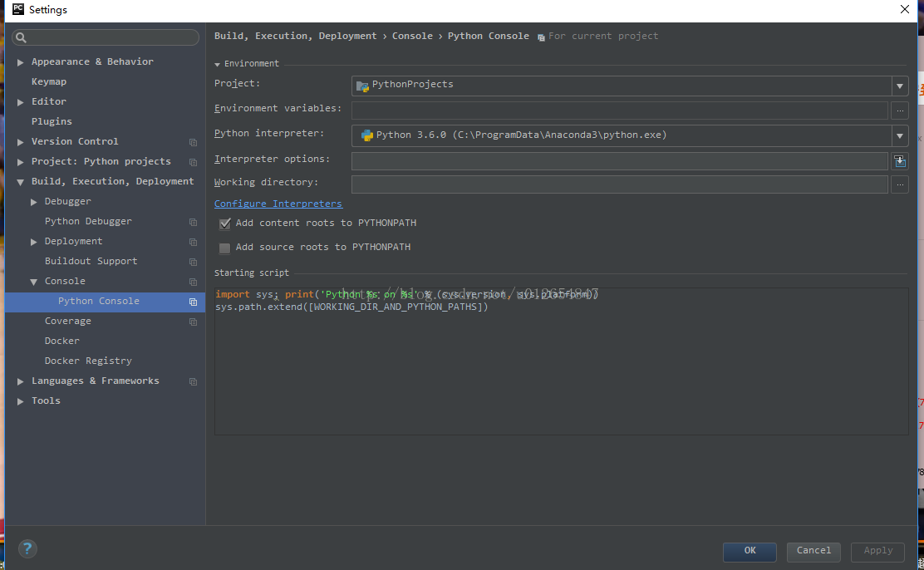Click the Apply button
The image size is (924, 570).
click(x=878, y=552)
